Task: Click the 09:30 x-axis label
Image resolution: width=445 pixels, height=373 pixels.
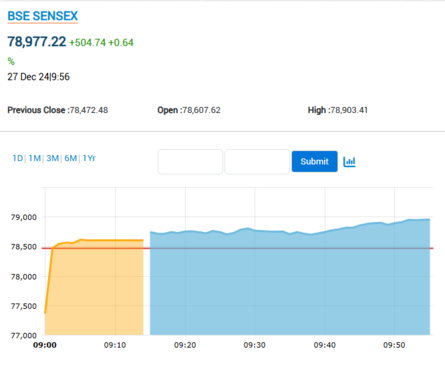Action: [x=255, y=345]
